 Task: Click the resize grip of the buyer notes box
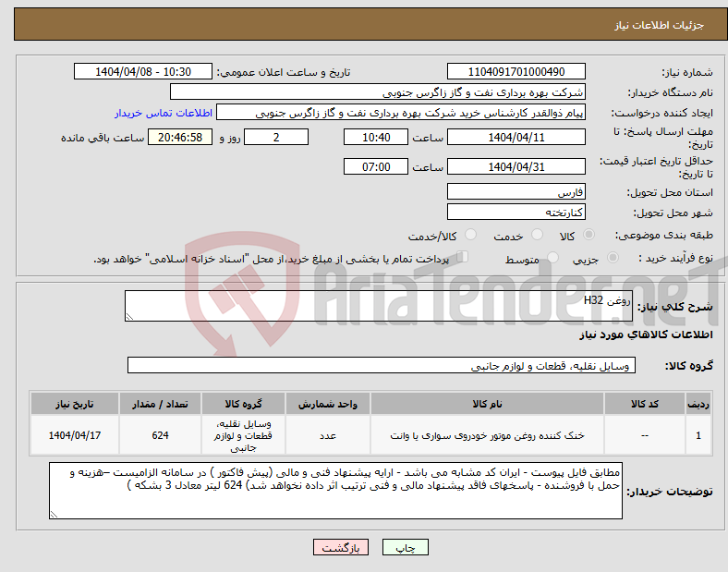(x=54, y=515)
